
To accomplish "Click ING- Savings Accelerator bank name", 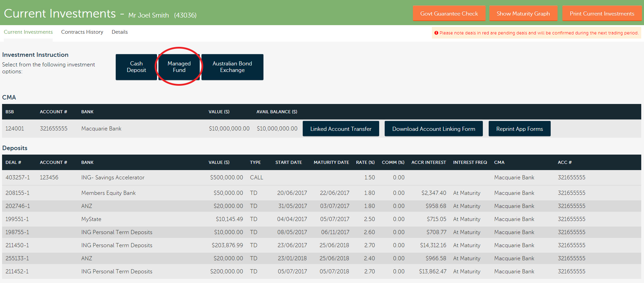I will 113,177.
